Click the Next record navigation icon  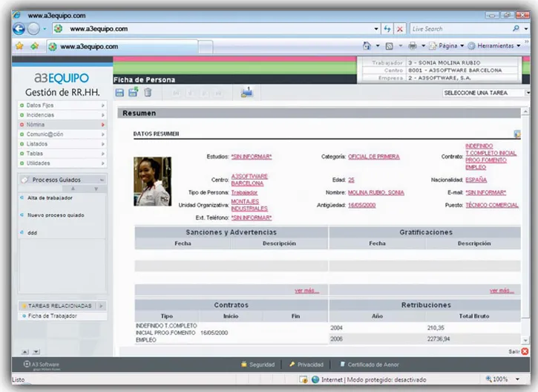tap(205, 93)
